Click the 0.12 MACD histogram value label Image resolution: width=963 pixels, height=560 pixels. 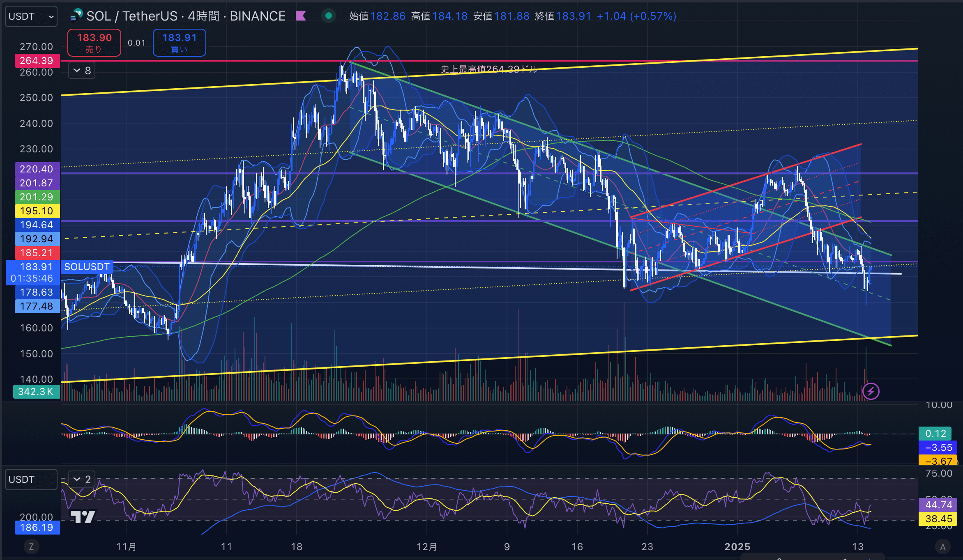pos(935,434)
